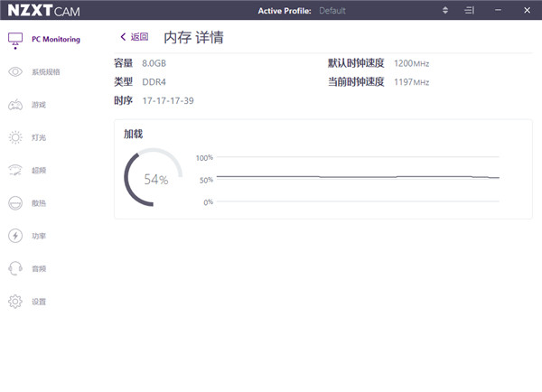542x392 pixels.
Task: Click the NZXT CAM logo
Action: click(44, 10)
